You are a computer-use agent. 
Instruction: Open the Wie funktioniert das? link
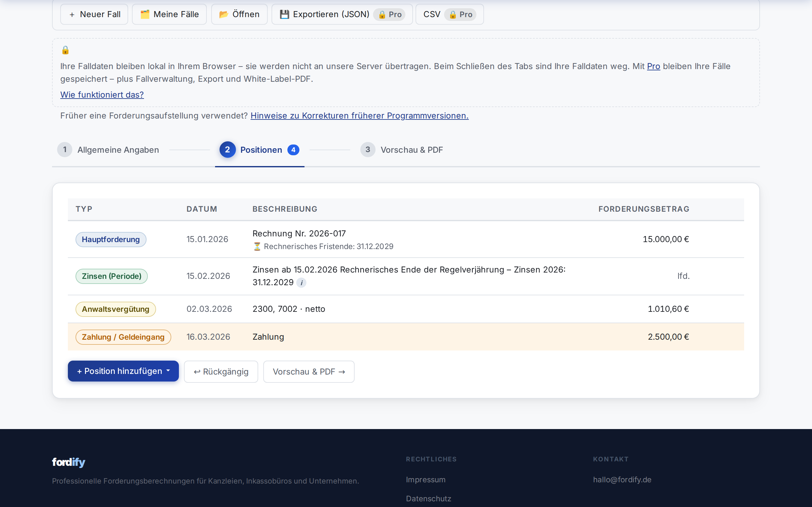(102, 94)
